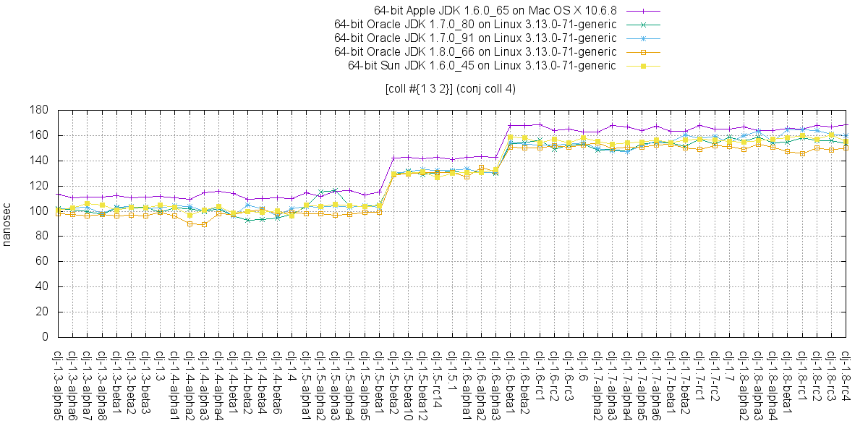The height and width of the screenshot is (434, 868).
Task: Click the clj-1.5-beta10 x-axis label
Action: (x=408, y=385)
